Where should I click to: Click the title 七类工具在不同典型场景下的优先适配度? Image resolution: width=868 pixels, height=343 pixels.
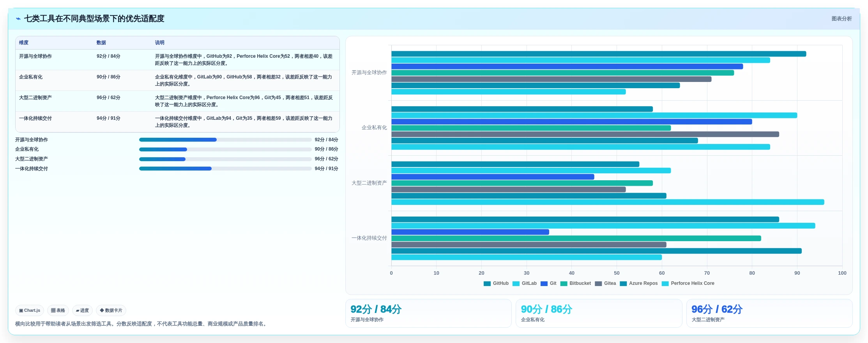(x=94, y=19)
